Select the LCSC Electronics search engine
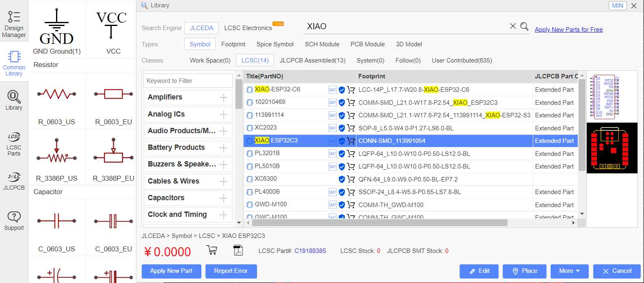 [248, 28]
